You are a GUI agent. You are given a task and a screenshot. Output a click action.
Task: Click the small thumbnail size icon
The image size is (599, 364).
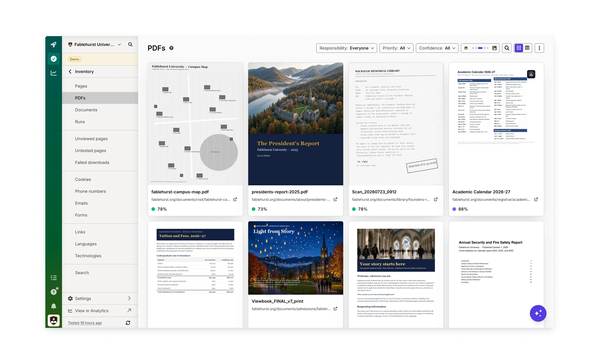tap(466, 48)
